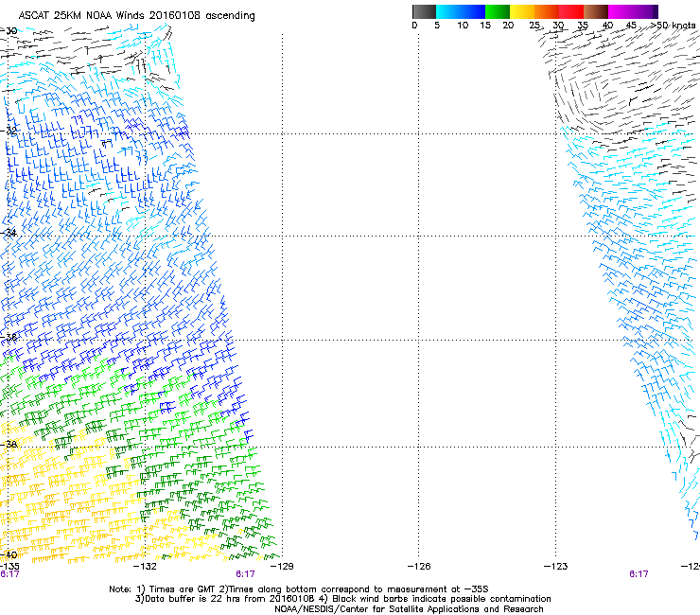Select the magenta 40-45 knots legend segment
Viewport: 700px width, 615px height.
point(621,11)
